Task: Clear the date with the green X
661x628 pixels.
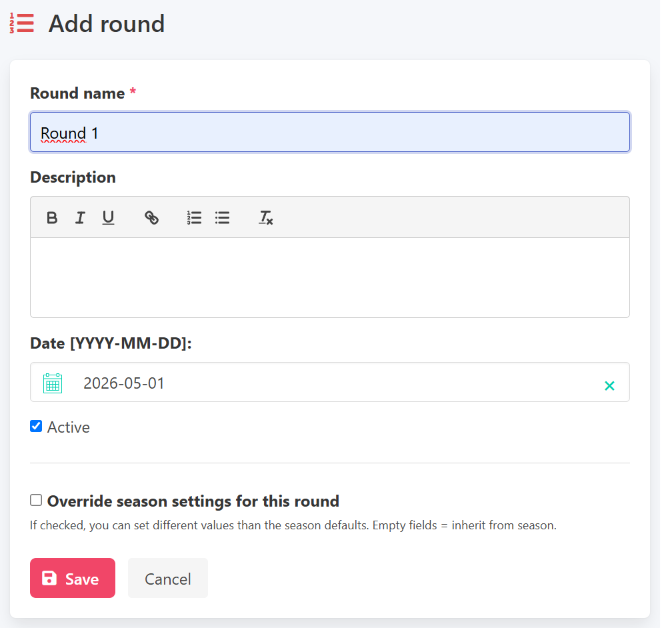Action: [x=609, y=385]
